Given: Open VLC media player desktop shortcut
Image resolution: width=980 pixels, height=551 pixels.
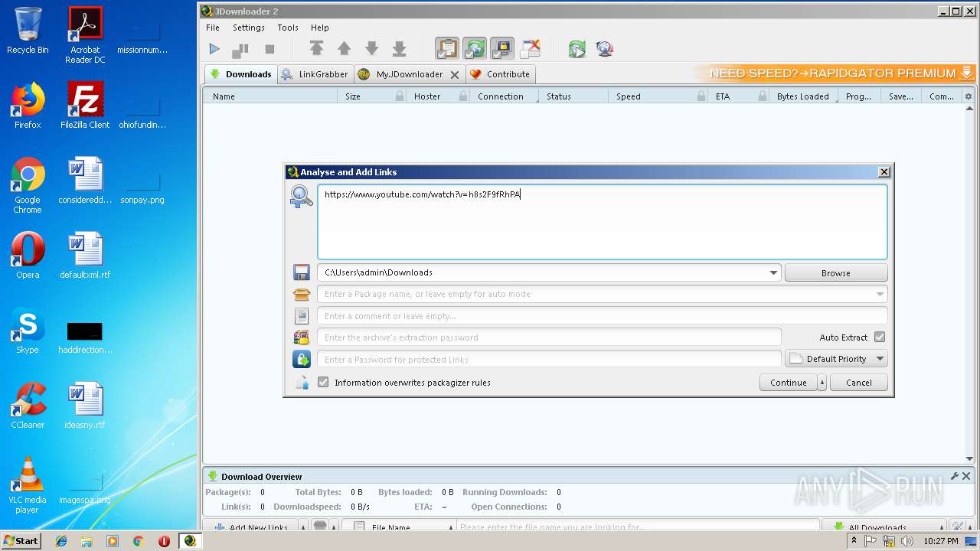Looking at the screenshot, I should pos(28,485).
